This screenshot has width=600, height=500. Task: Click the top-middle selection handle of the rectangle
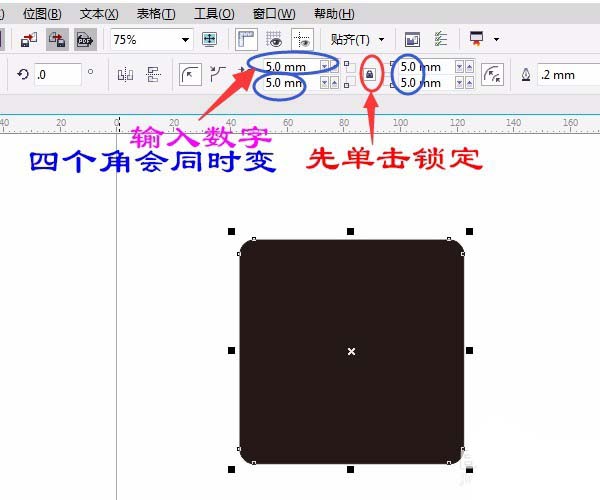click(x=351, y=231)
